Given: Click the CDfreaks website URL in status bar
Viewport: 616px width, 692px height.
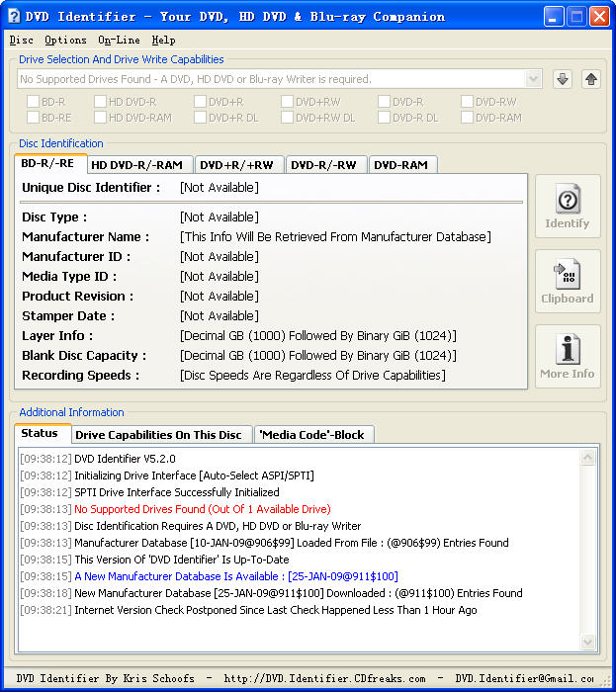Looking at the screenshot, I should point(324,678).
